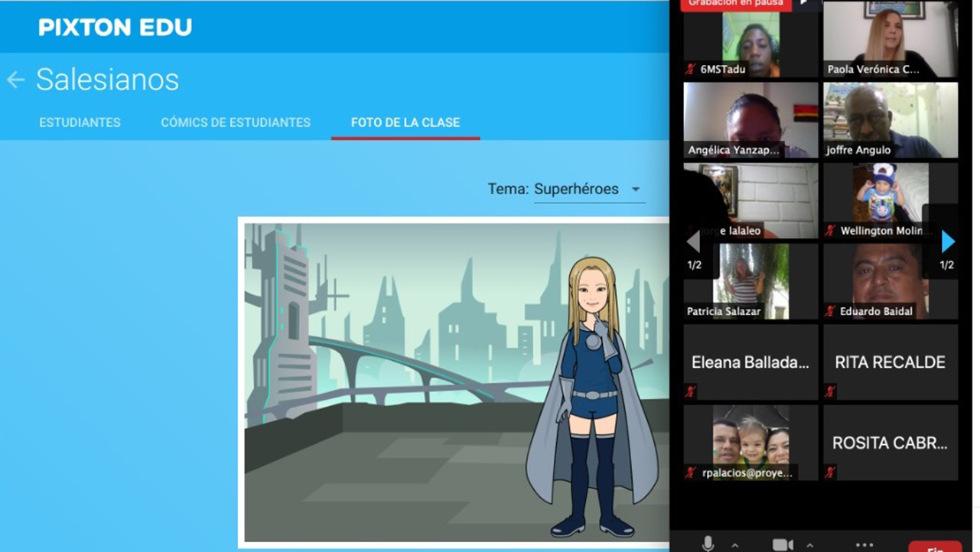Image resolution: width=980 pixels, height=552 pixels.
Task: Select the Eleana Ballada participant tile
Action: [750, 362]
